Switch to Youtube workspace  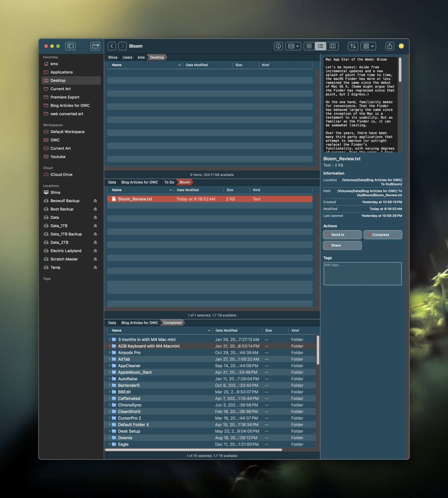click(x=71, y=157)
